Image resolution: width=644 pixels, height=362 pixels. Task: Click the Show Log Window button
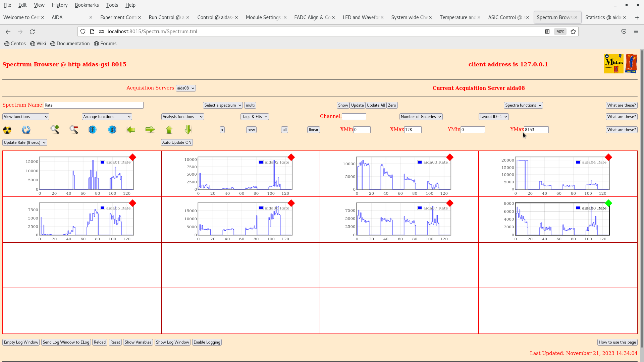click(x=172, y=342)
